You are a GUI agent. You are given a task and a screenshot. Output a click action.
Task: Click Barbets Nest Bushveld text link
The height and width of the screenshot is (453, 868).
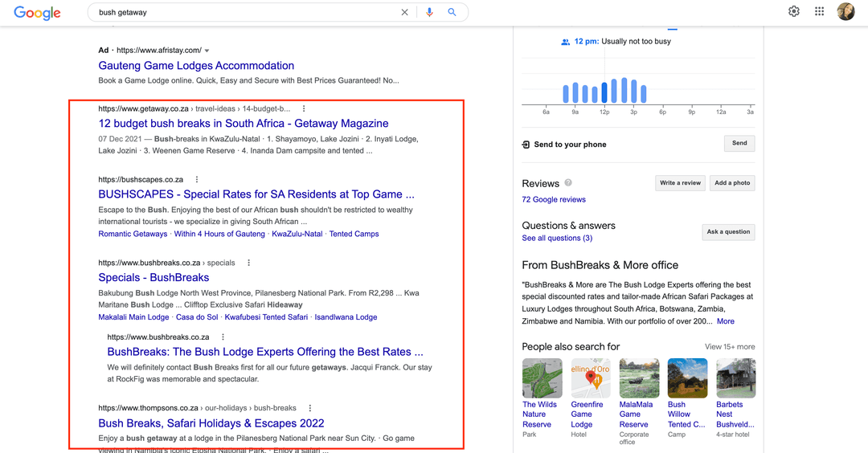pos(735,414)
